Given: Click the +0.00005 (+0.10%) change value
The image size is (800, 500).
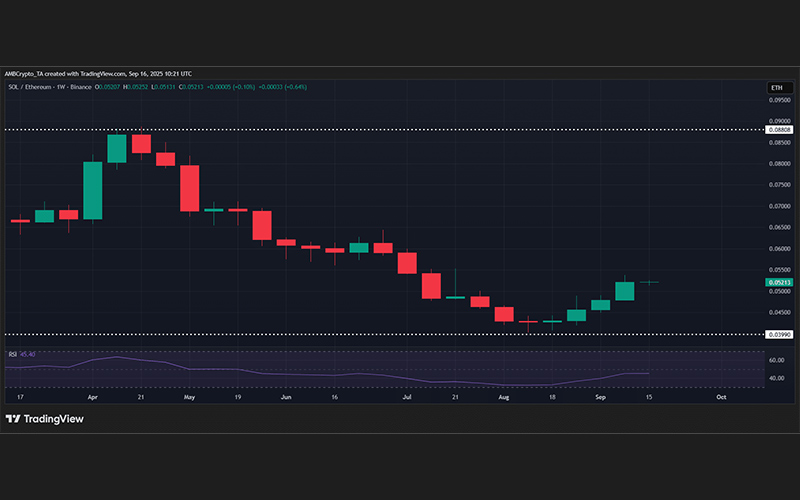Looking at the screenshot, I should click(x=231, y=87).
